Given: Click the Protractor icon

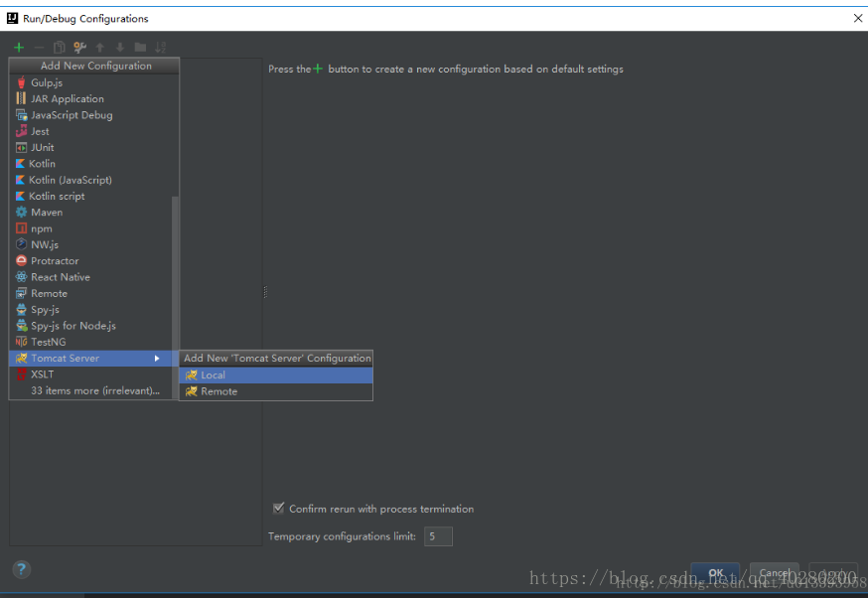Looking at the screenshot, I should click(x=21, y=261).
